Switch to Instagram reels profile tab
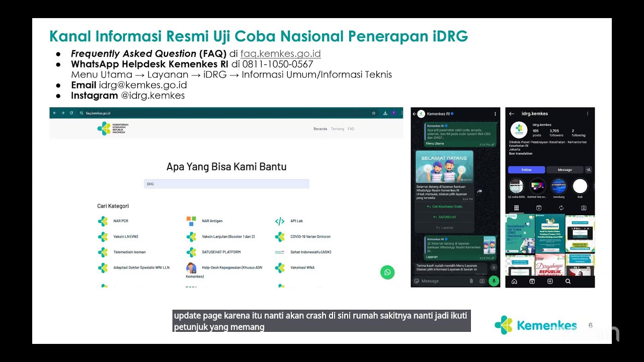 click(x=539, y=208)
